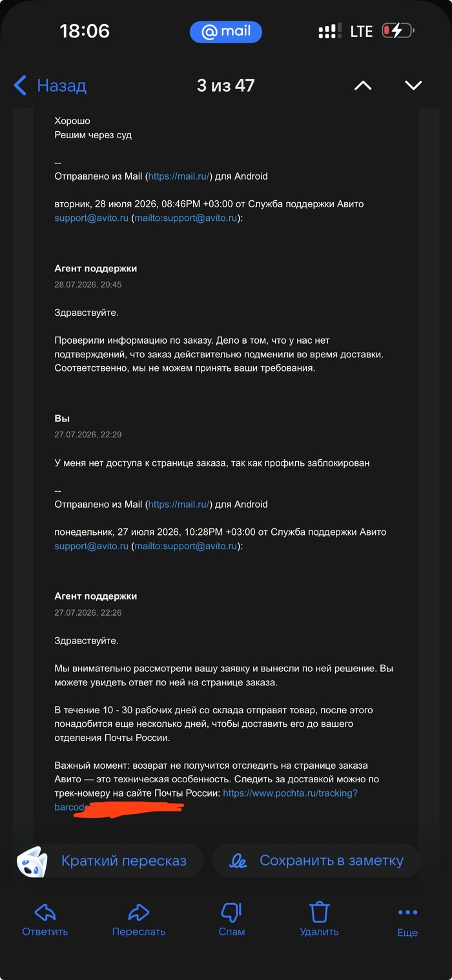Viewport: 452px width, 980px height.
Task: Open mailto:support@avito.ru link dated 27 июля
Action: (186, 547)
